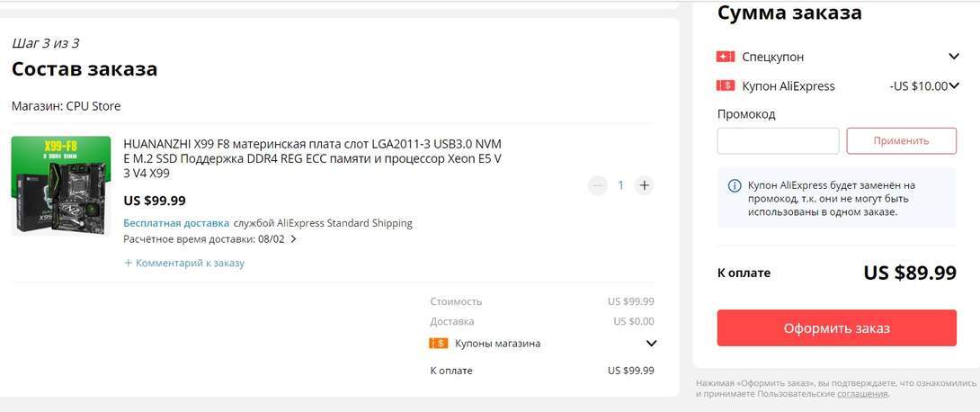Viewport: 980px width, 412px height.
Task: Decrease quantity with the minus button
Action: 598,185
